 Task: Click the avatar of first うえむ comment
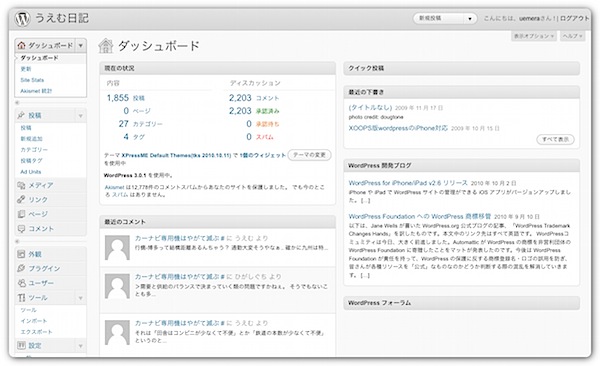click(x=117, y=248)
